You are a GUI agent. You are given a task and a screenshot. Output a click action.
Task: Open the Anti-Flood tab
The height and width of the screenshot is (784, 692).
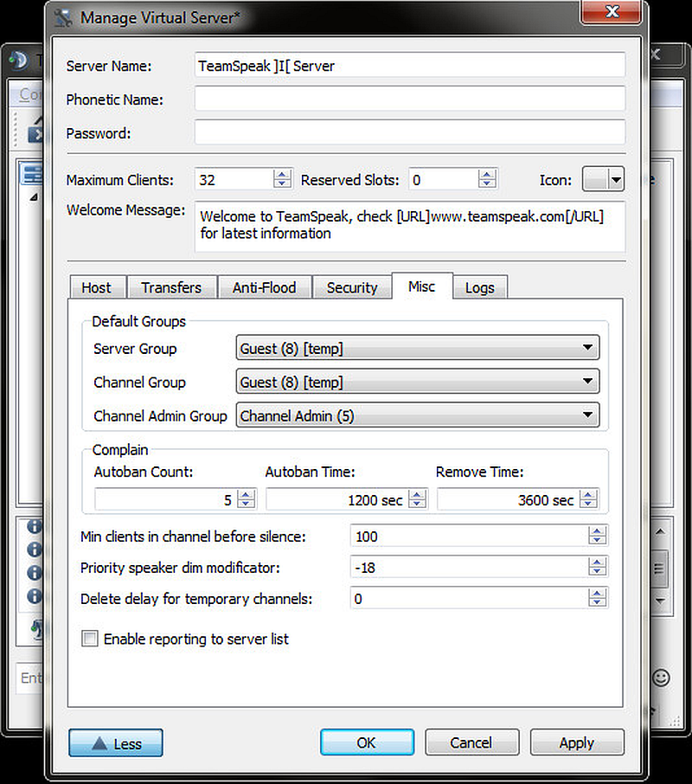265,287
